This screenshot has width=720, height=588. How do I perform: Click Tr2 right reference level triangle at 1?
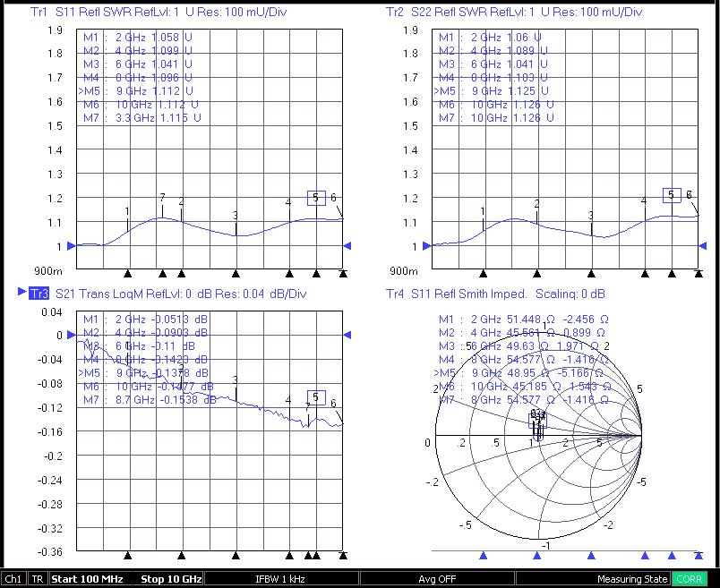(703, 246)
